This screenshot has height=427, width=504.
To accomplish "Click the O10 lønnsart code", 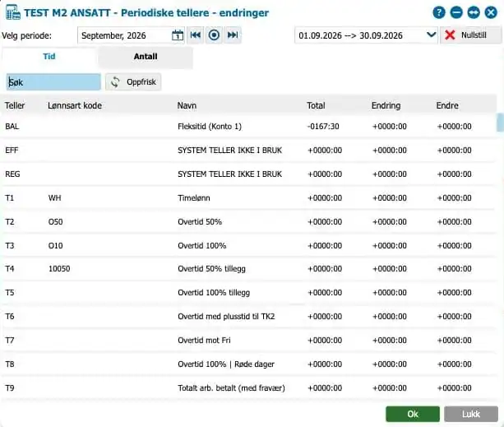I will point(56,245).
